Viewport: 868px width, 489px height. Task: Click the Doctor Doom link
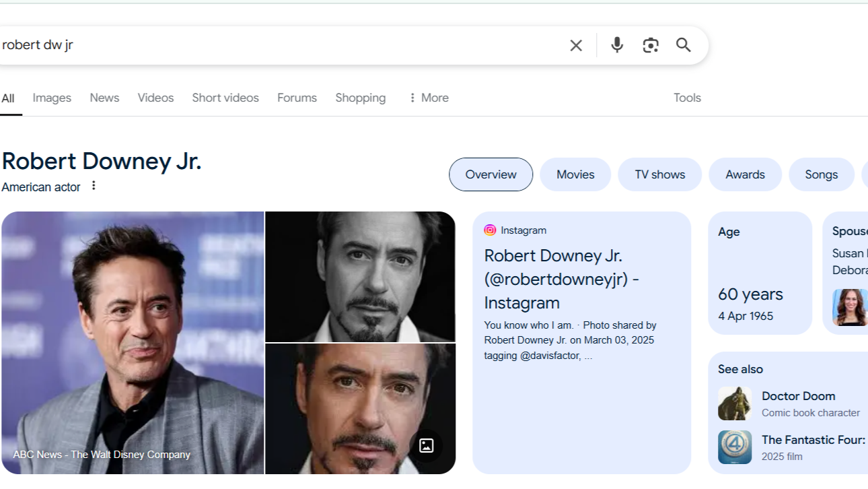click(799, 396)
